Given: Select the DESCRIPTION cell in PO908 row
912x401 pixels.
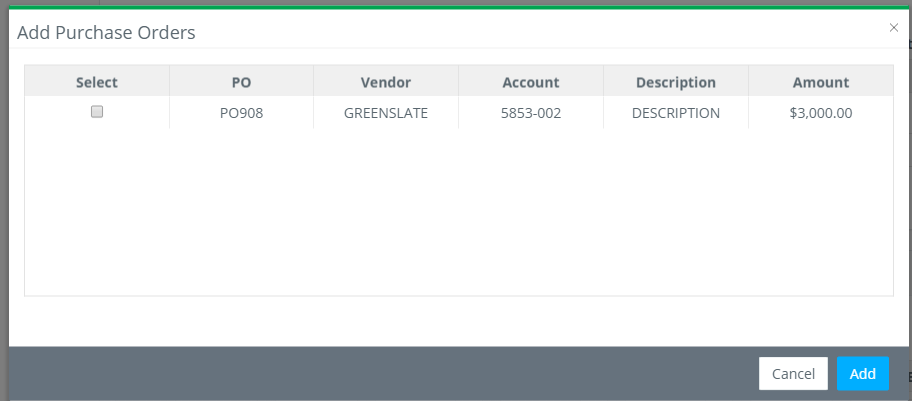Looking at the screenshot, I should pyautogui.click(x=676, y=113).
